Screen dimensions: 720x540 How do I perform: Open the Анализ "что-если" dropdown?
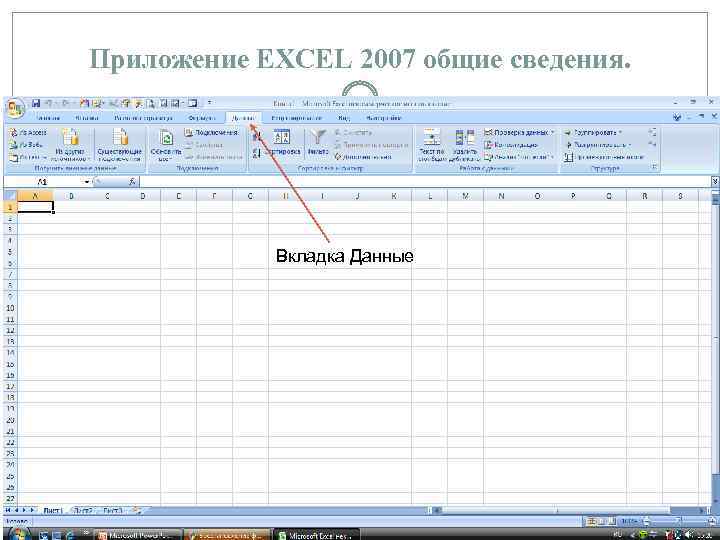(552, 158)
